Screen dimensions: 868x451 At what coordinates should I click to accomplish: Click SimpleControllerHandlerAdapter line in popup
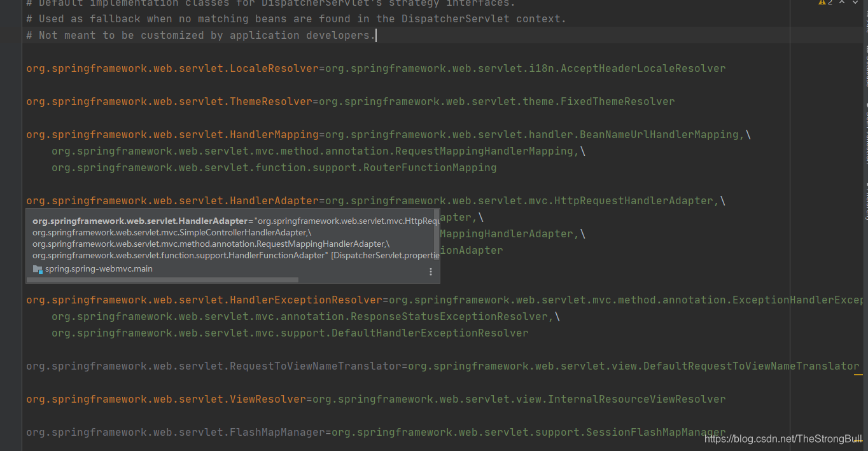point(172,233)
